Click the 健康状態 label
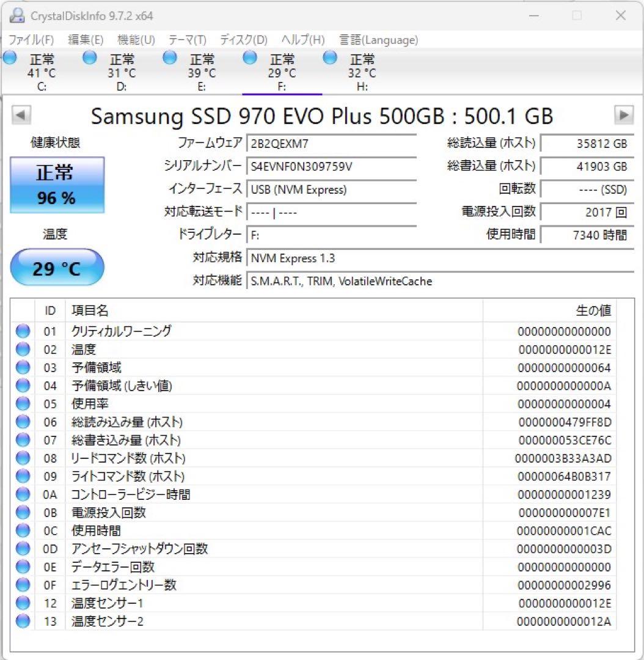 coord(55,142)
